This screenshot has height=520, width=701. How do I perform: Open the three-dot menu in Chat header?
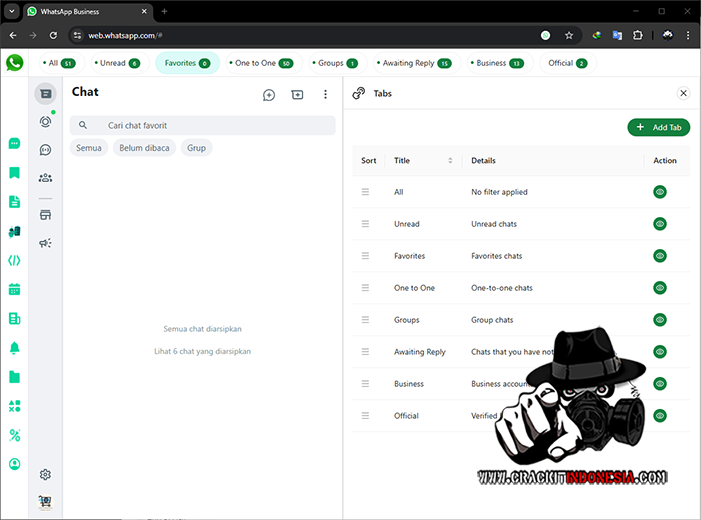(325, 94)
